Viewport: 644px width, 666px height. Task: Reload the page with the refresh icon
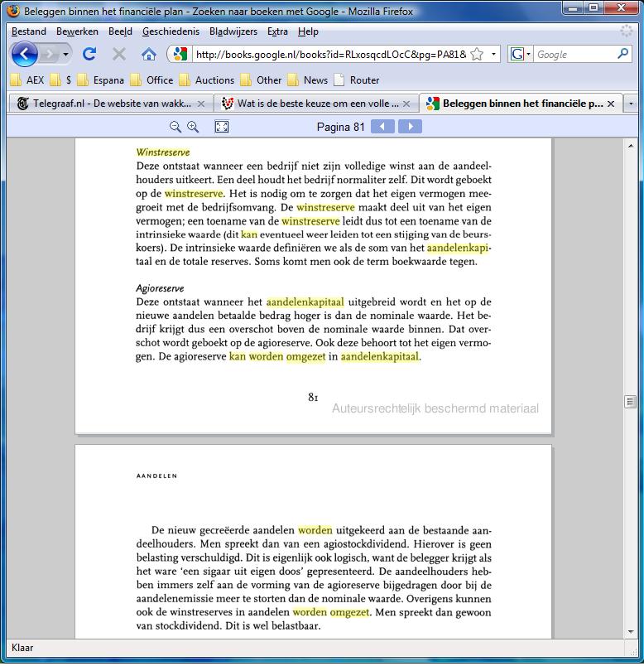[89, 55]
